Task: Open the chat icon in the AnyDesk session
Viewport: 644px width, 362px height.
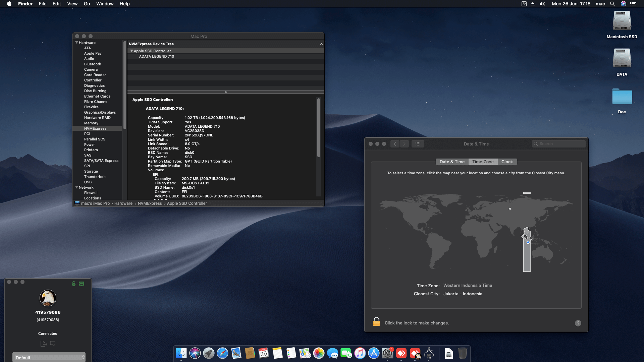Action: [52, 343]
